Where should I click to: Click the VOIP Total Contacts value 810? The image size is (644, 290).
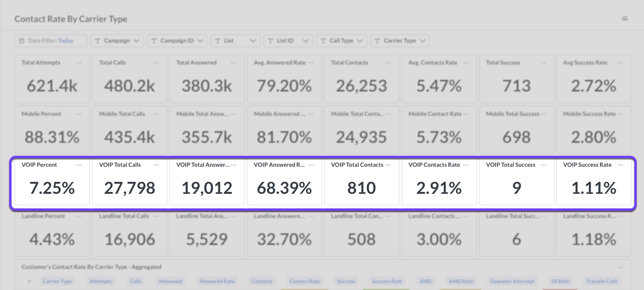[x=362, y=188]
